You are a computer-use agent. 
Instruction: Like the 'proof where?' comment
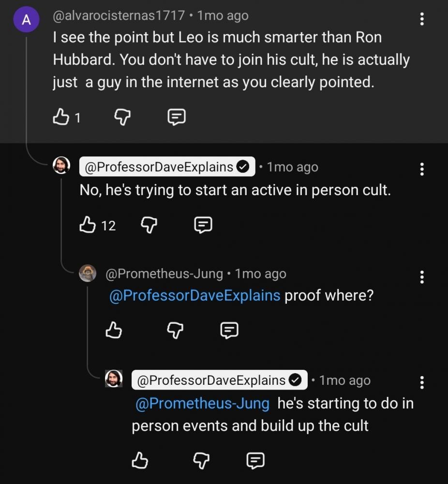(114, 330)
